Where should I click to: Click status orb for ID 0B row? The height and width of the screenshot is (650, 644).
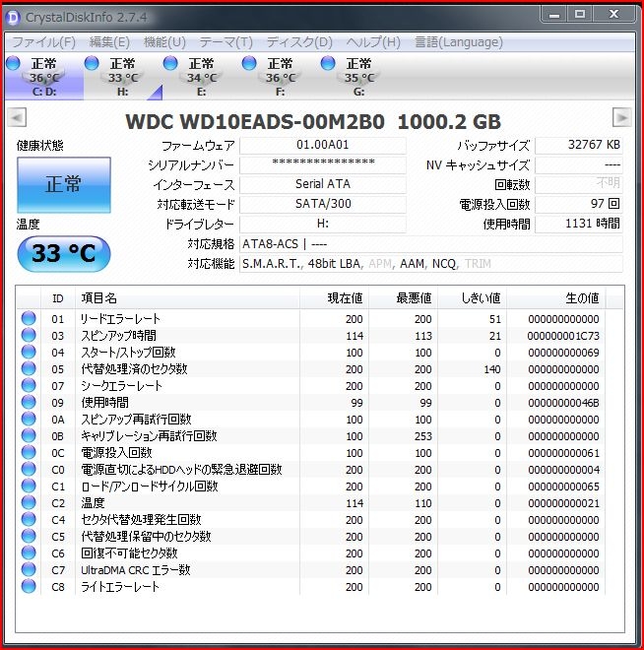(x=29, y=435)
